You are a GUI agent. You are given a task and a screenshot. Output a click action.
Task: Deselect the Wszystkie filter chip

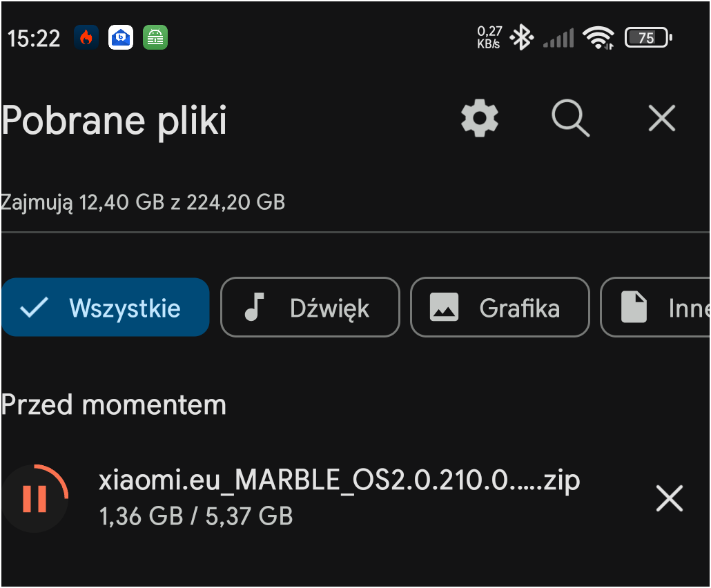coord(106,308)
